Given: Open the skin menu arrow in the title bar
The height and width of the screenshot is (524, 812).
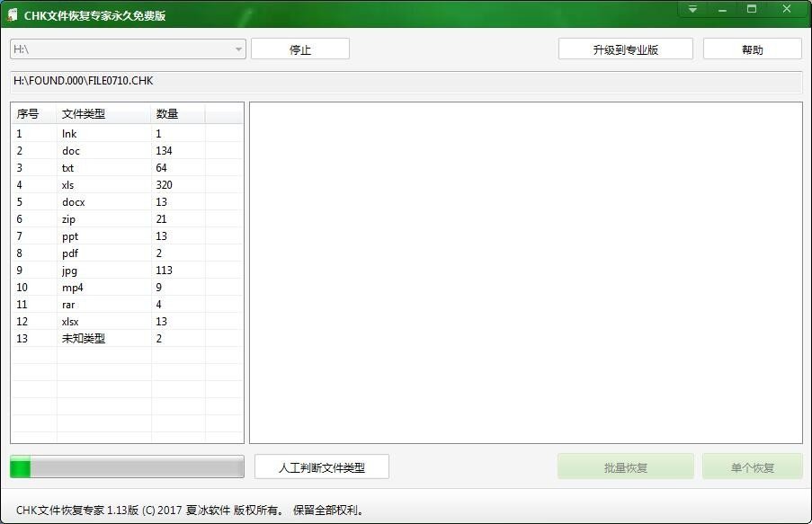Looking at the screenshot, I should (691, 8).
